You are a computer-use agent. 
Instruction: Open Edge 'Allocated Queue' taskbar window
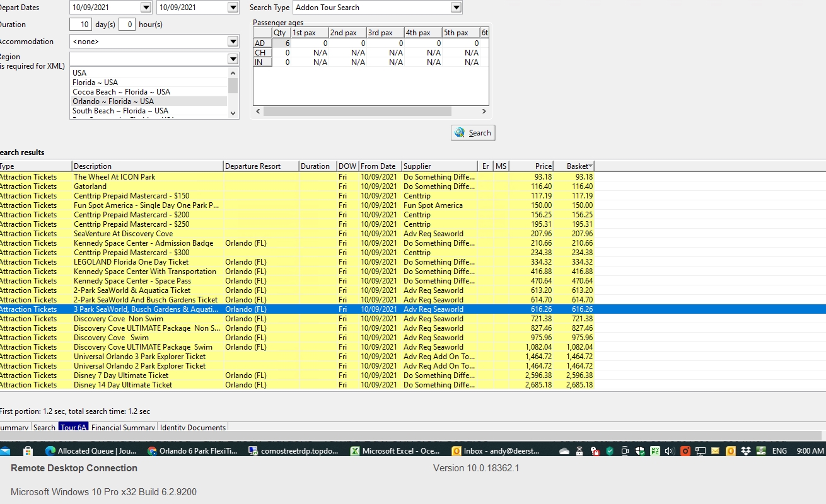pos(91,451)
